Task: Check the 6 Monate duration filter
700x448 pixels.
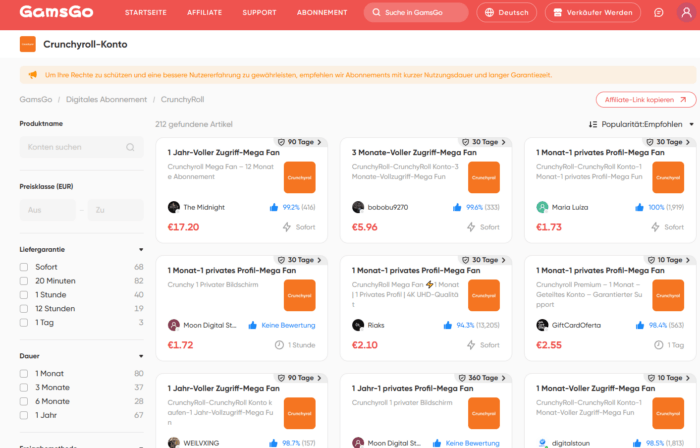Action: pos(24,401)
